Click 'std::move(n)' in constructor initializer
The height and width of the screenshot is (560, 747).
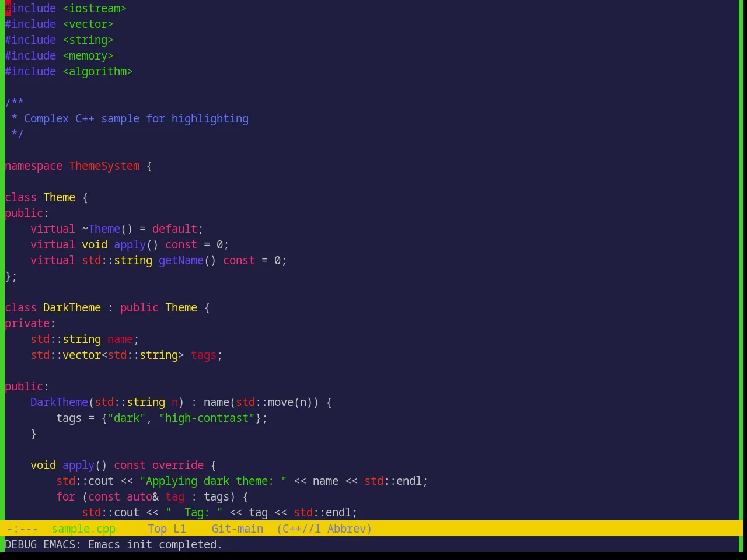coord(274,402)
